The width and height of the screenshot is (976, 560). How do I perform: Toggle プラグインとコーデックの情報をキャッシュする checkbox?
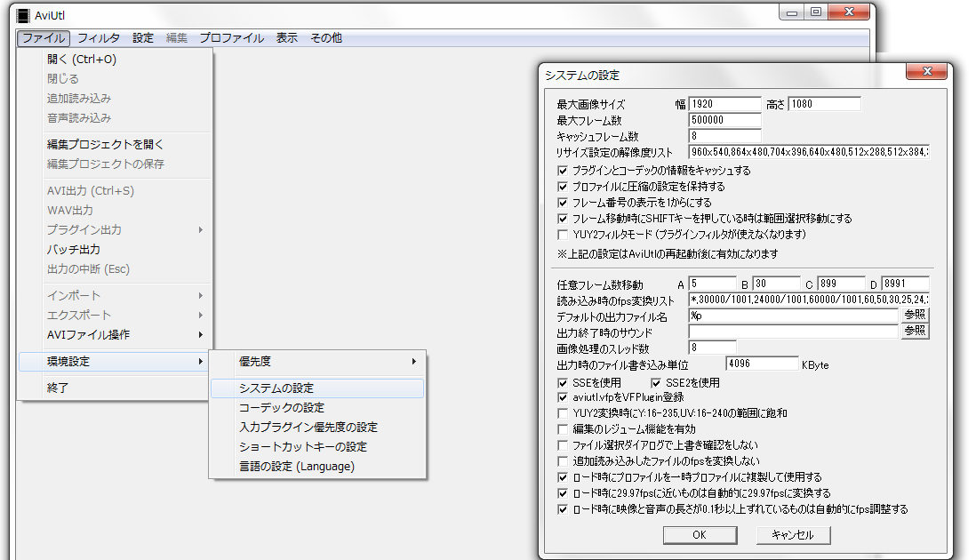563,171
